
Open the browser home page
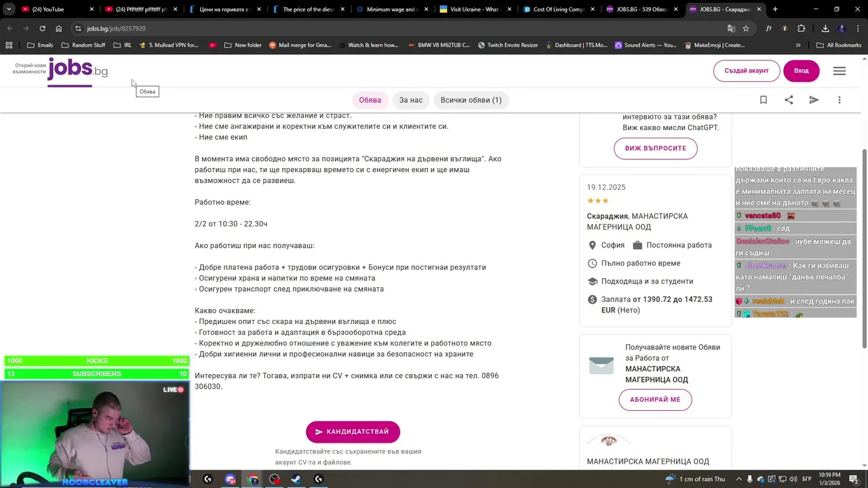coord(58,28)
